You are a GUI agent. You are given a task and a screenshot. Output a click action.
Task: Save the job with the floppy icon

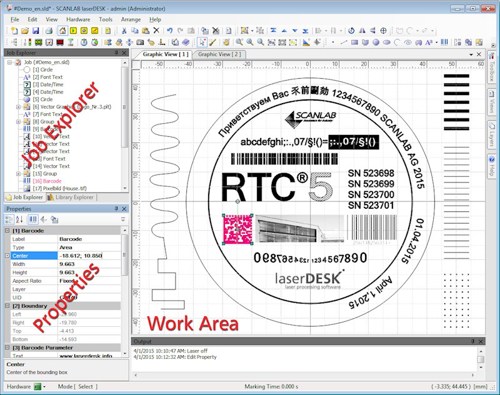coord(36,31)
